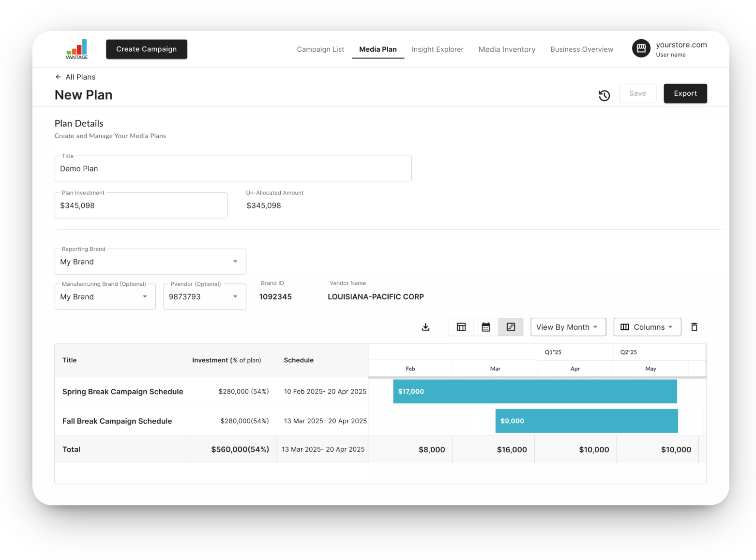Click into the Plan Investment field
Screen dimensions: 756x560
click(141, 206)
